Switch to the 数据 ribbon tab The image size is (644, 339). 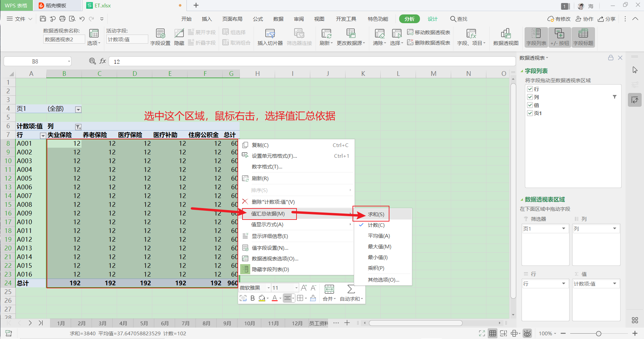278,19
